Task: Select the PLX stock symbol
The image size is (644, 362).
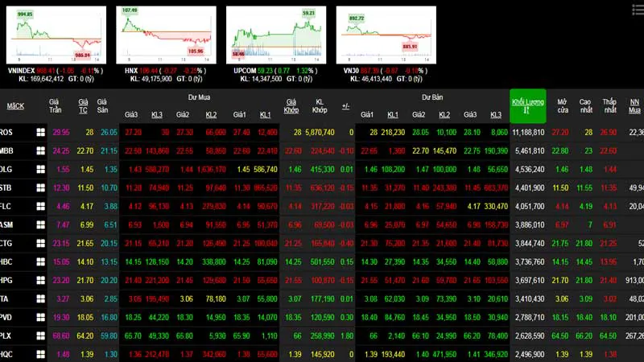Action: click(x=6, y=335)
